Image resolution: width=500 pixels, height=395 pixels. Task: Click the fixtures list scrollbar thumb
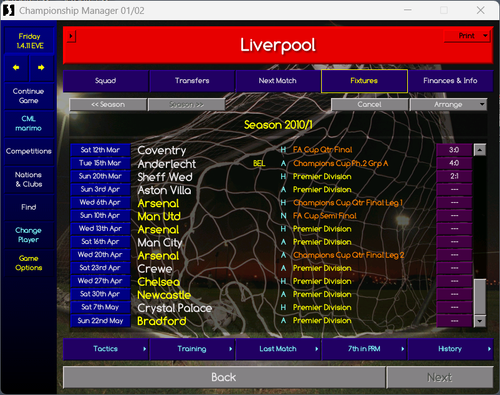480,297
